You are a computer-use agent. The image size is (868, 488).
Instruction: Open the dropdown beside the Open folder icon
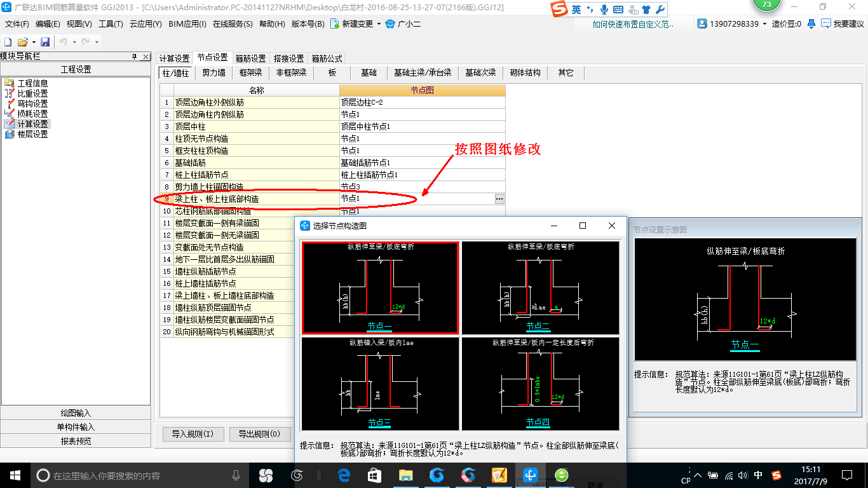(33, 42)
